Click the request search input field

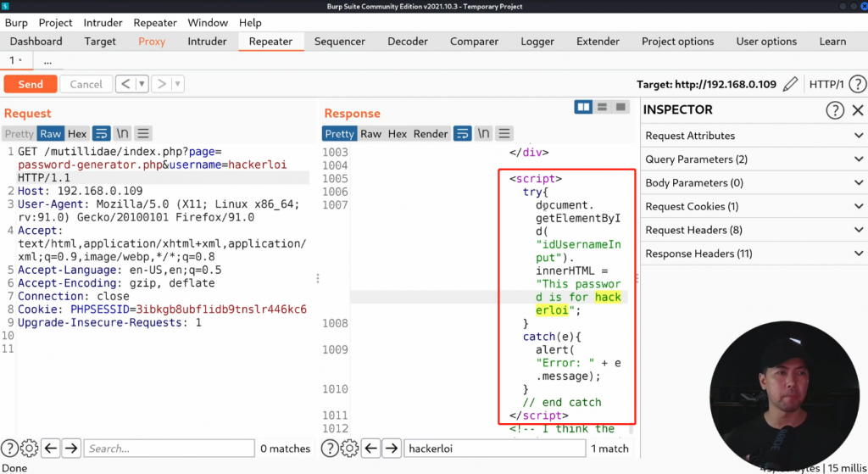tap(170, 449)
